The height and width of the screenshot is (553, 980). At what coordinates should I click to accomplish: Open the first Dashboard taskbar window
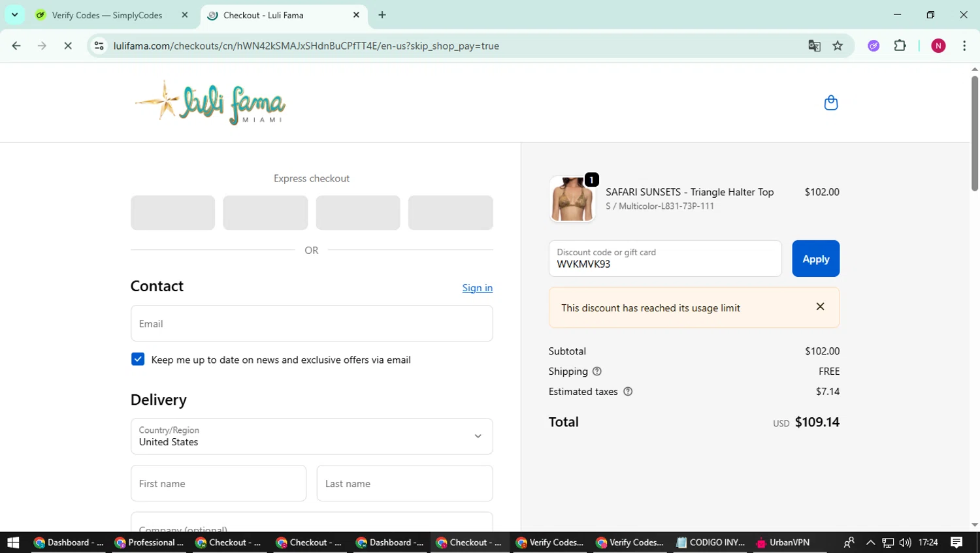68,543
